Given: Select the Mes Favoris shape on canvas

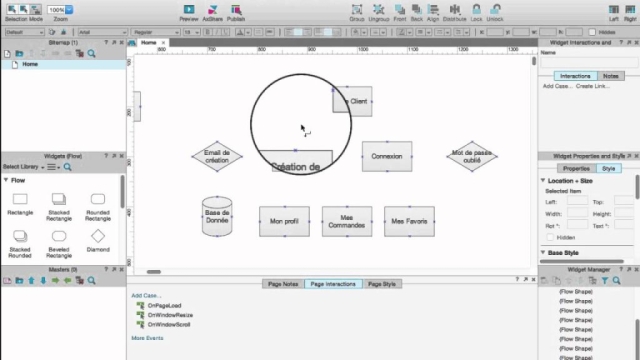Looking at the screenshot, I should 409,221.
